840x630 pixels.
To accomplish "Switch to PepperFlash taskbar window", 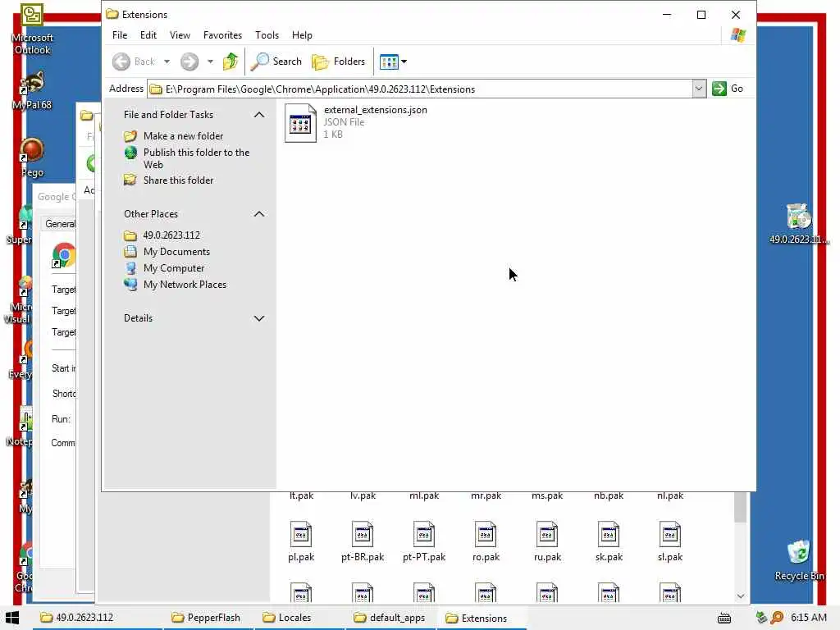I will pyautogui.click(x=207, y=618).
